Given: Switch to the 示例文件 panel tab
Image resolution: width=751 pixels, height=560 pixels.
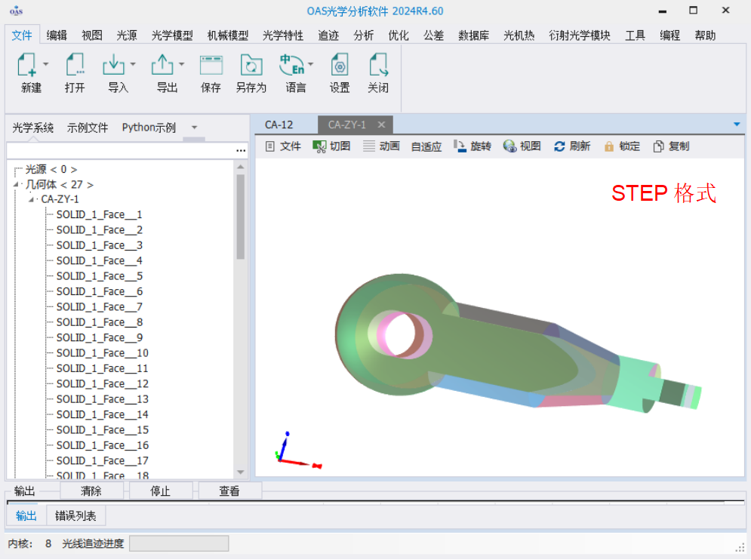Looking at the screenshot, I should click(x=88, y=128).
